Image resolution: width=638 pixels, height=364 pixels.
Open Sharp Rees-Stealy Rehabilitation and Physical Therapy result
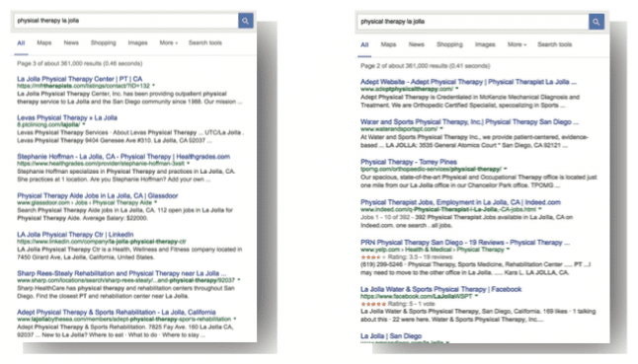click(121, 273)
